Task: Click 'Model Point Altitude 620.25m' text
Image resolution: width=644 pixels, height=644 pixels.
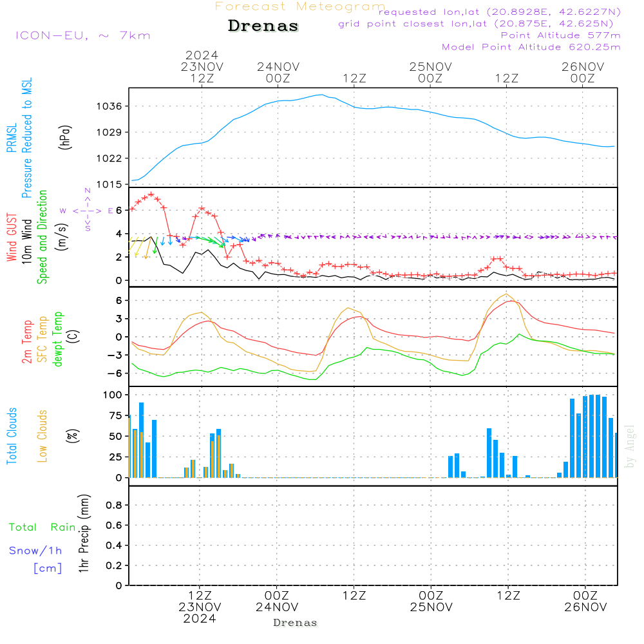Action: point(531,47)
